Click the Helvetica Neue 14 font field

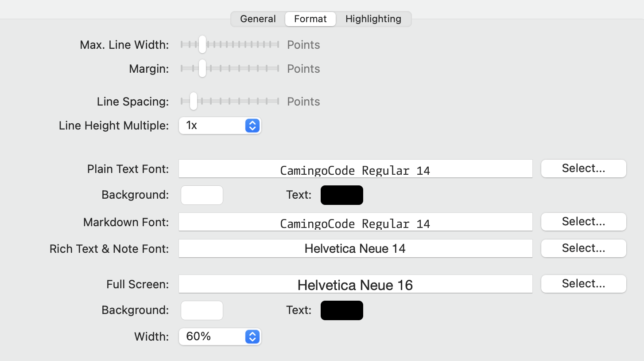click(355, 249)
